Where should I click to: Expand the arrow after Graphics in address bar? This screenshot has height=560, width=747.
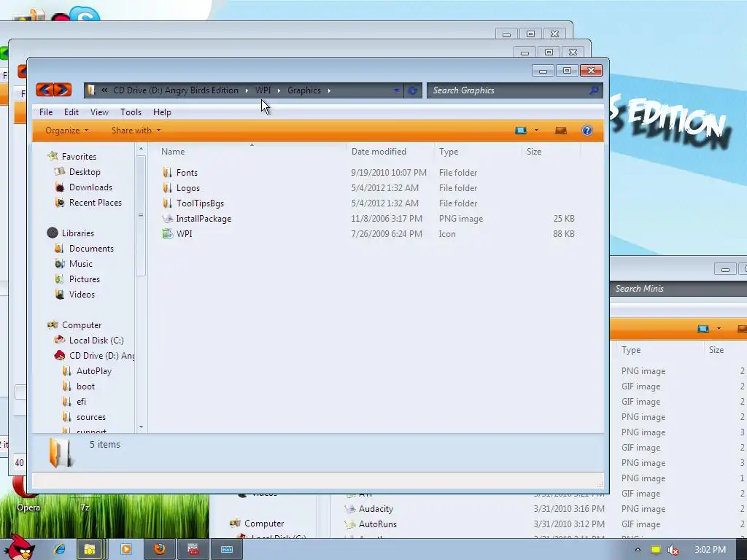pos(329,90)
